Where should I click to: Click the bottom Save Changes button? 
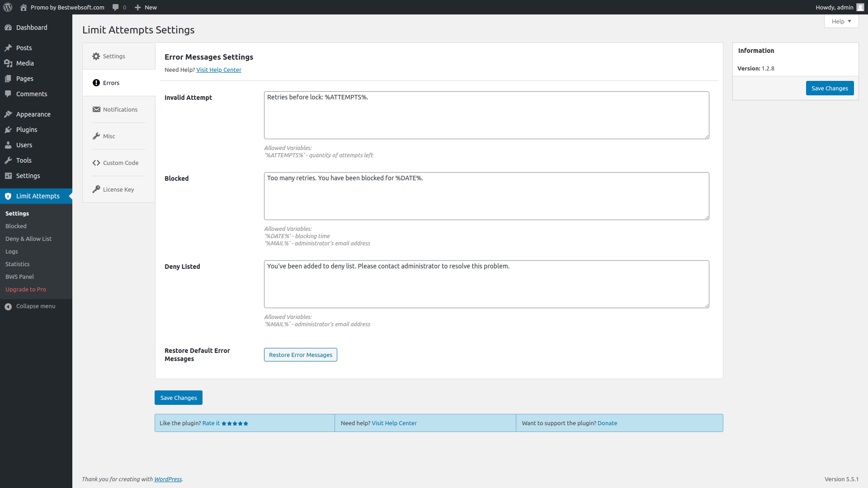[179, 398]
